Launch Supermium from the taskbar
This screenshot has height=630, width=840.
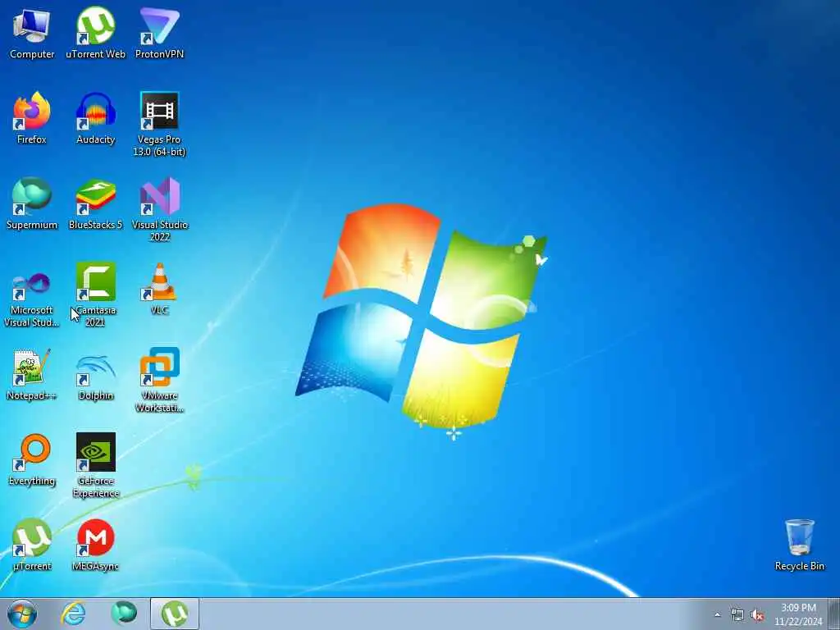[x=124, y=614]
